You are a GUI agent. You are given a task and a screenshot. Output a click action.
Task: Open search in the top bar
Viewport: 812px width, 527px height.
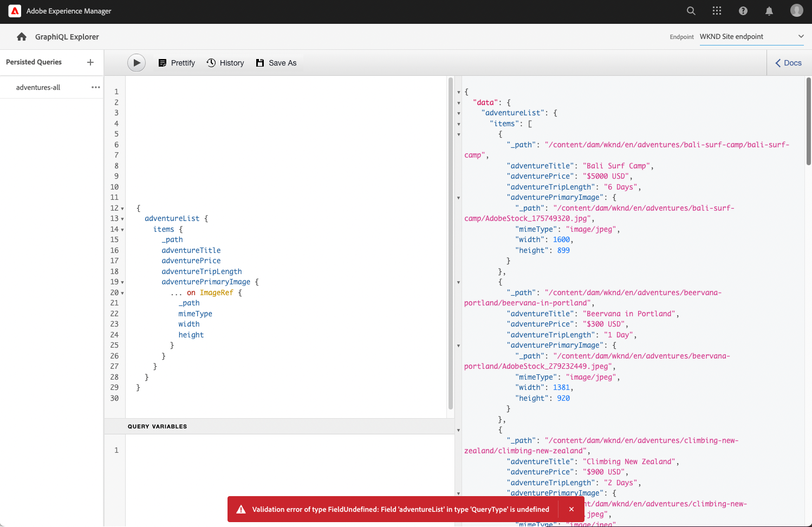coord(691,11)
